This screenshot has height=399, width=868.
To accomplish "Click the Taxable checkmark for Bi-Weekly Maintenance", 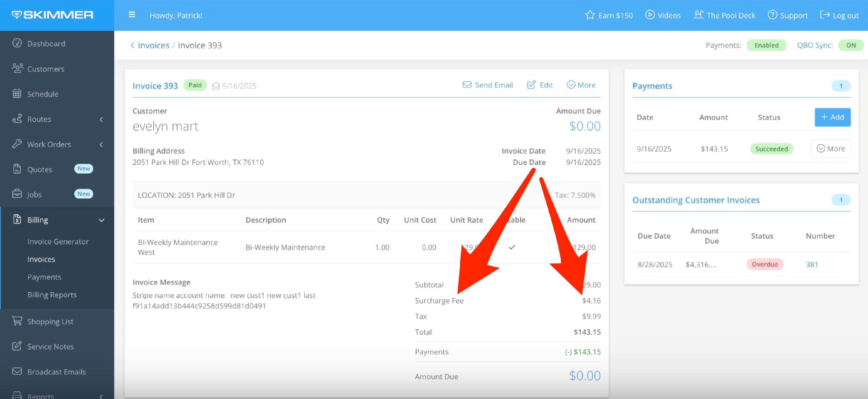I will click(x=512, y=247).
